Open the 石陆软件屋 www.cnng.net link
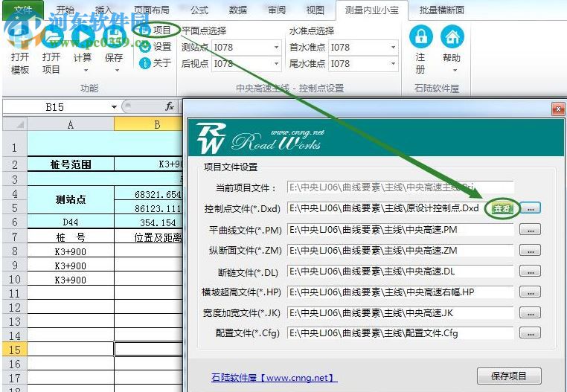Image resolution: width=567 pixels, height=392 pixels. pyautogui.click(x=274, y=378)
